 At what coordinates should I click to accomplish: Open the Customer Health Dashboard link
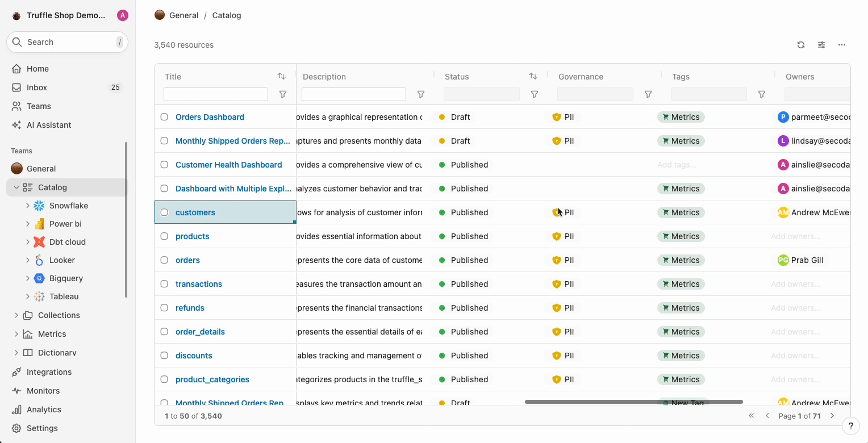pos(228,165)
